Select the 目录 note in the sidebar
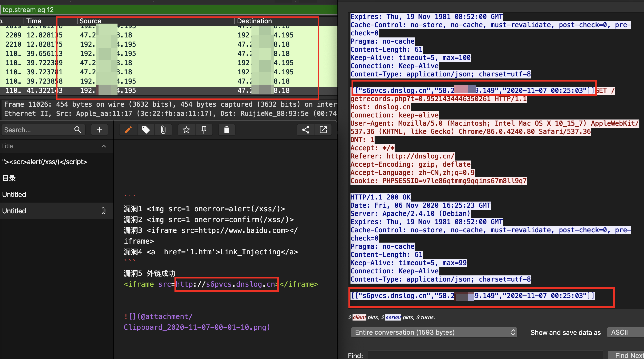 tap(9, 178)
